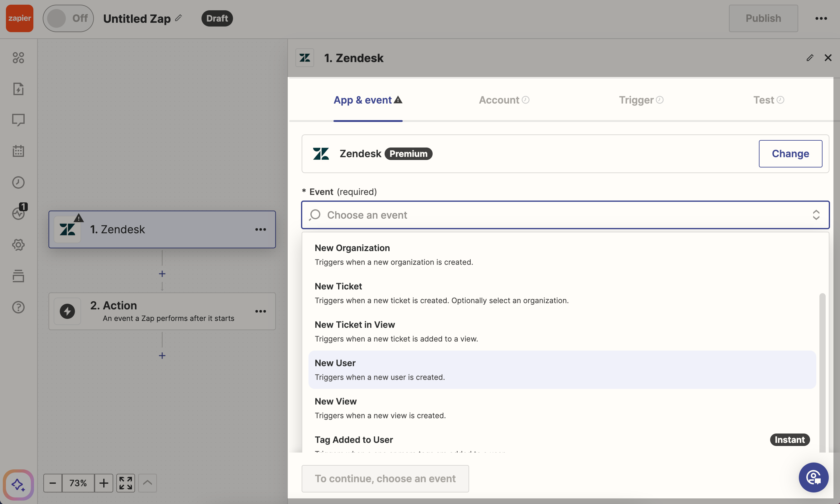Open the settings gear icon in sidebar

coord(18,245)
